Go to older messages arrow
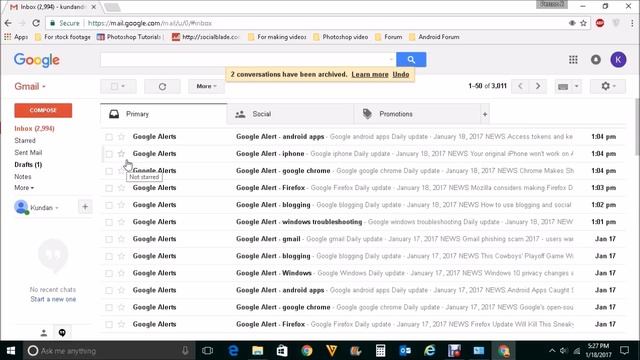The width and height of the screenshot is (640, 360). coord(538,86)
